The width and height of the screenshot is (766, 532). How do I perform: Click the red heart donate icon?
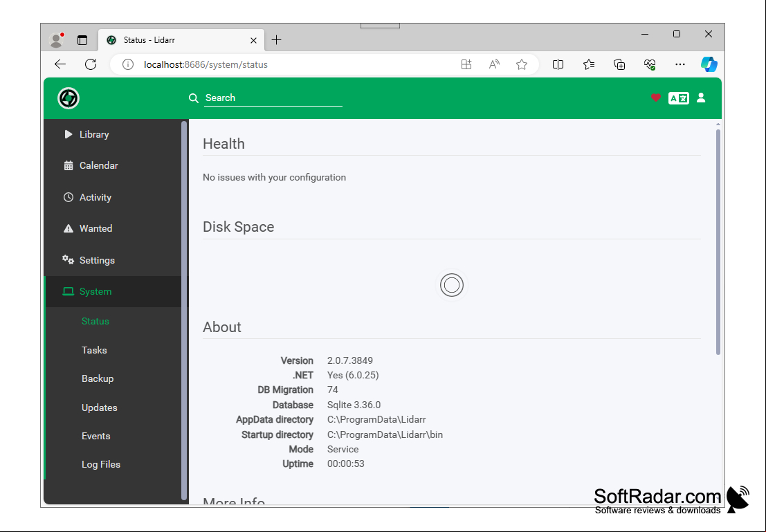655,98
